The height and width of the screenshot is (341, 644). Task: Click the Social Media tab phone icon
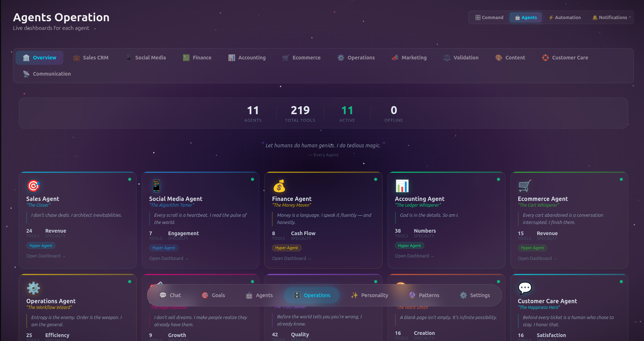(x=129, y=58)
